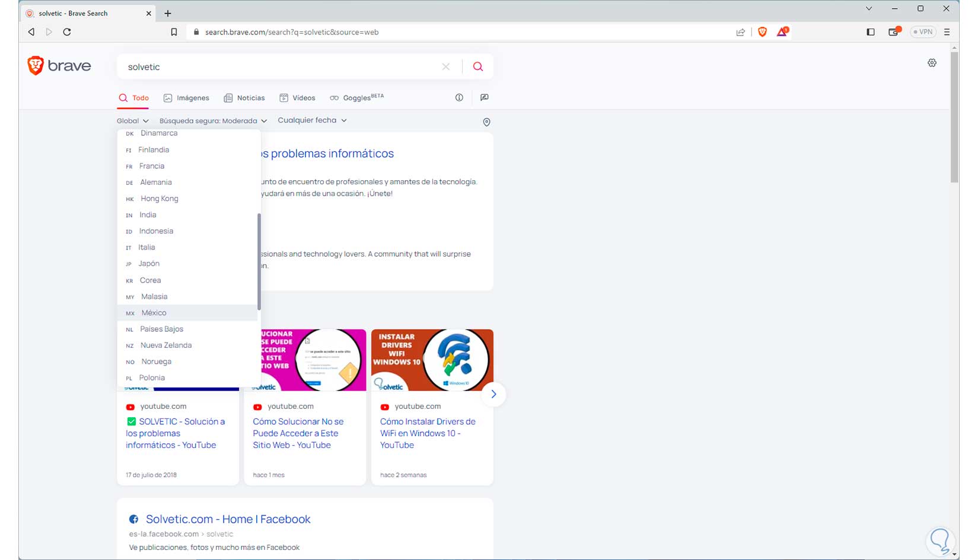This screenshot has height=560, width=978.
Task: Open search settings gear icon
Action: click(932, 63)
